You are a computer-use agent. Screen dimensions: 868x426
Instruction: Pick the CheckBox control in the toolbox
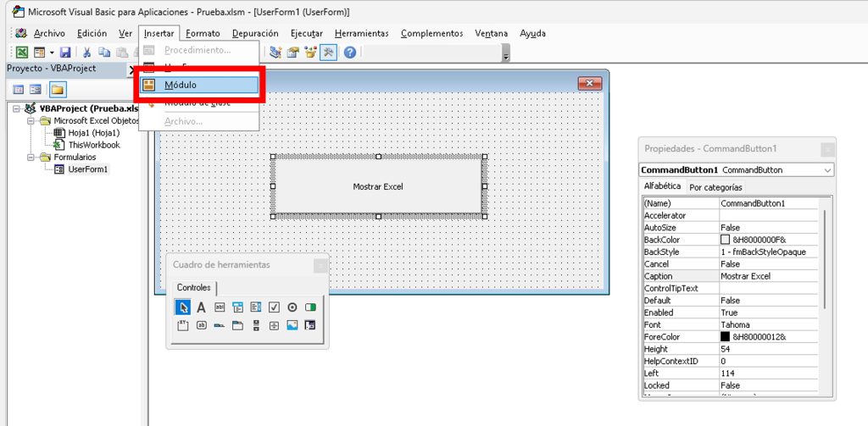point(274,307)
